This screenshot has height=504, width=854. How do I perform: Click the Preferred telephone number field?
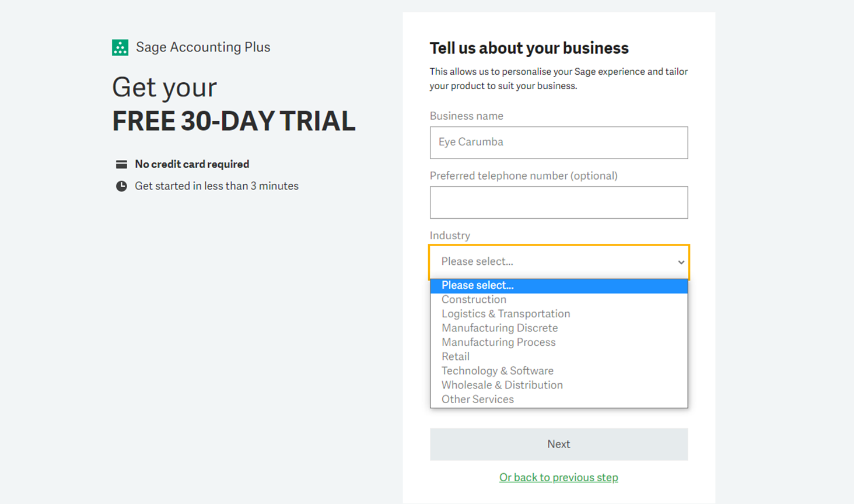pos(558,202)
